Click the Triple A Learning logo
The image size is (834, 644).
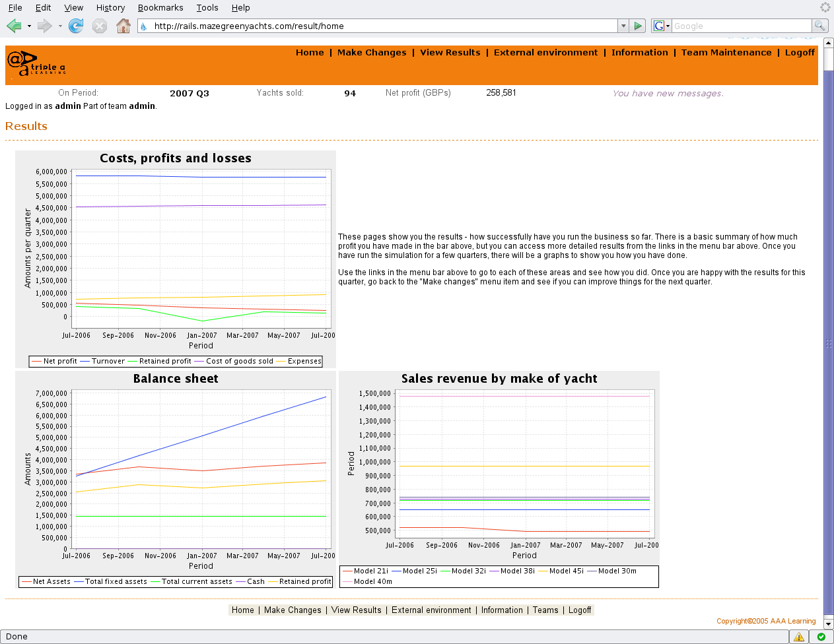[36, 63]
